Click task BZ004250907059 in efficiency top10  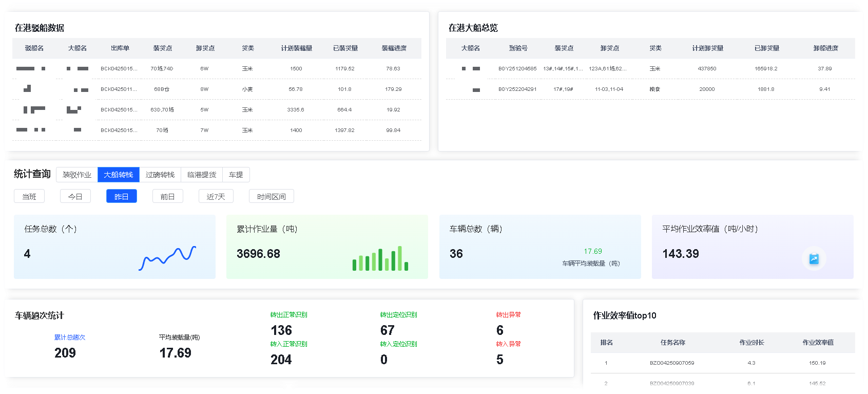tap(672, 363)
